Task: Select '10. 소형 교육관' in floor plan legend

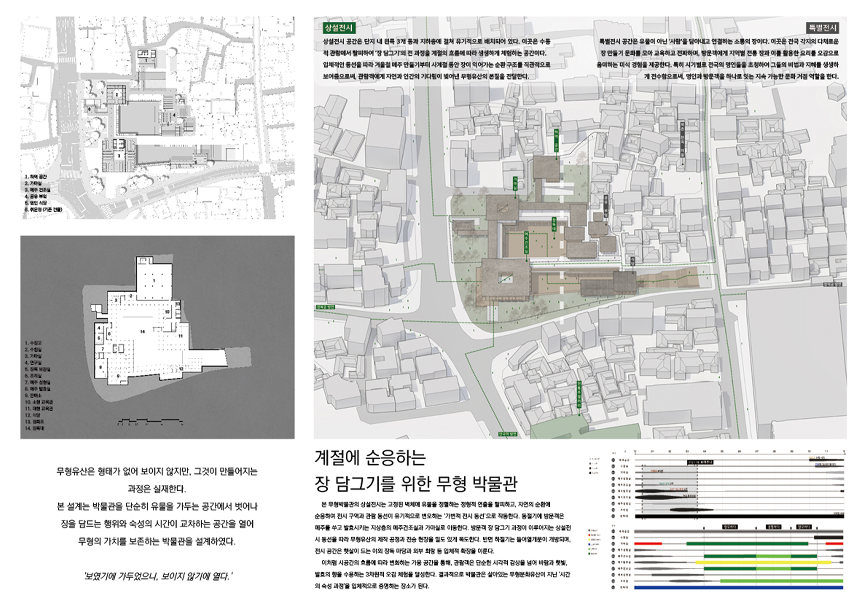Action: click(x=39, y=402)
